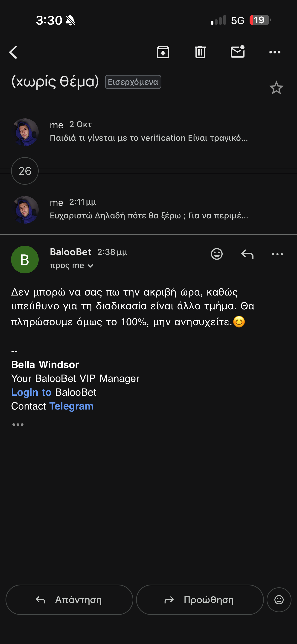
Task: Delete the conversation with trash icon
Action: tap(200, 52)
